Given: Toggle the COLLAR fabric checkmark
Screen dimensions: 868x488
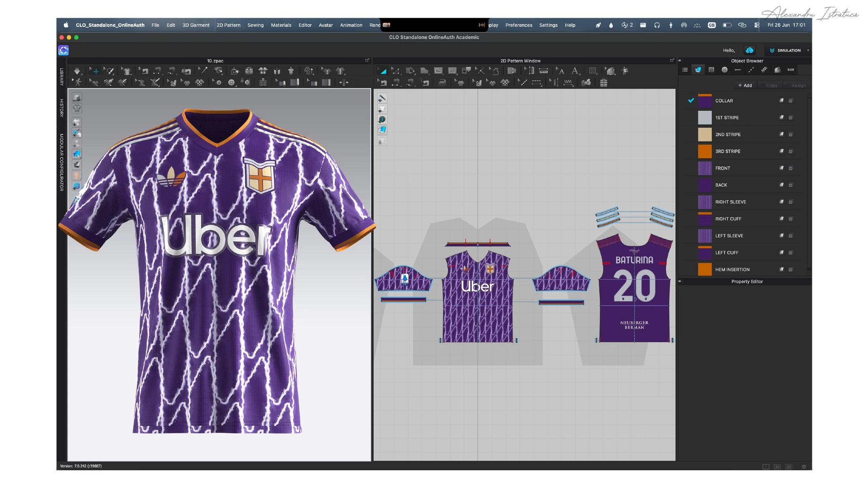Looking at the screenshot, I should [x=691, y=101].
